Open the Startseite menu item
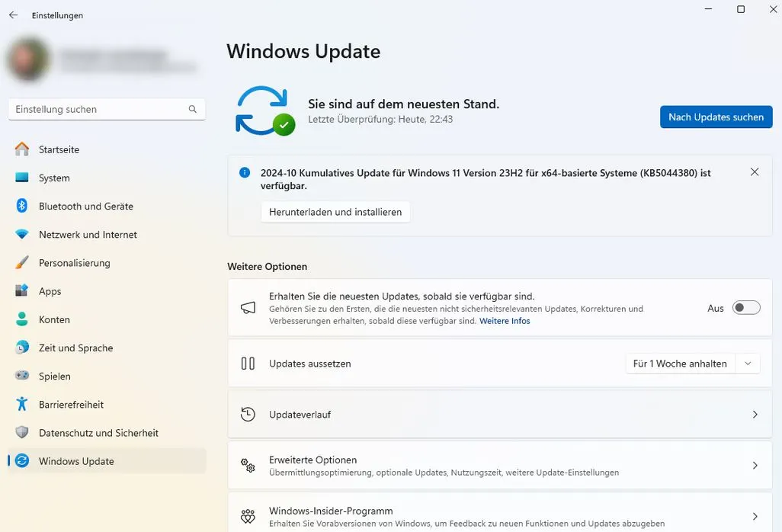Screen dimensions: 782x532 click(x=107, y=149)
